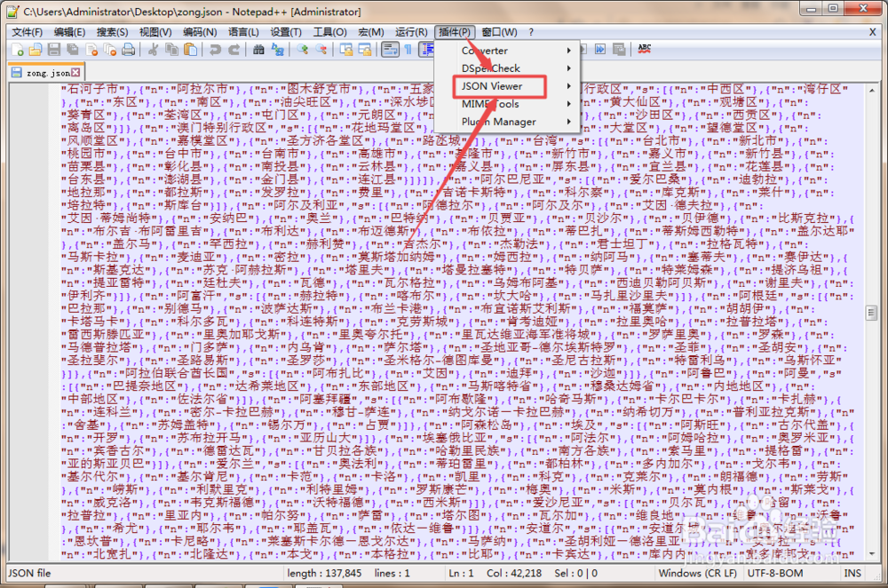Viewport: 888px width, 588px height.
Task: Click the New file toolbar icon
Action: click(17, 50)
